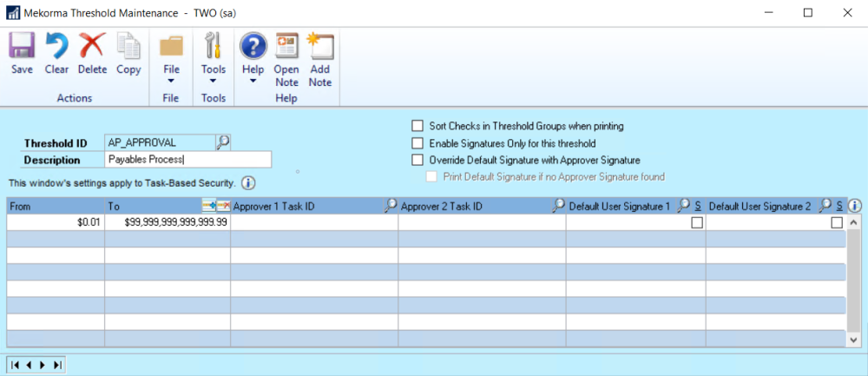Go to next record navigation arrow
The image size is (868, 376).
pos(43,365)
